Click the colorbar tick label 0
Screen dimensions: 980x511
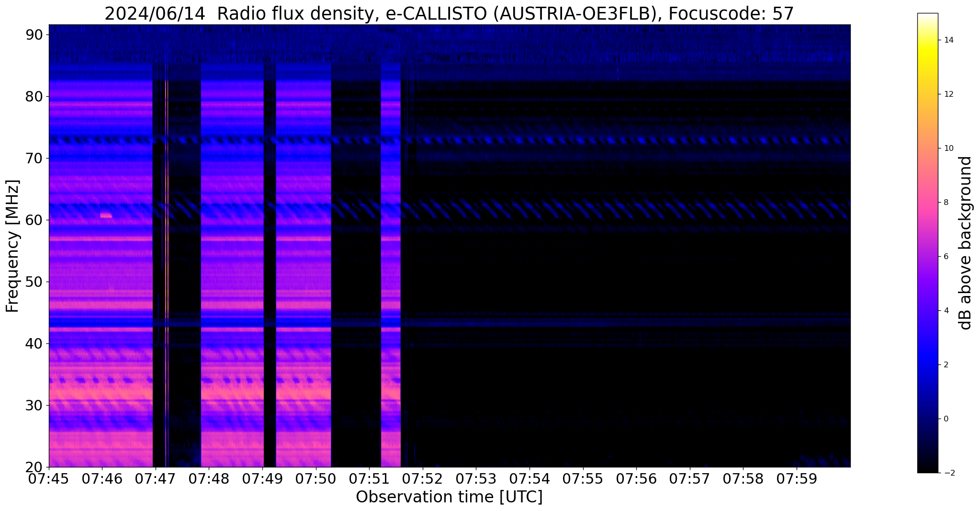click(946, 419)
